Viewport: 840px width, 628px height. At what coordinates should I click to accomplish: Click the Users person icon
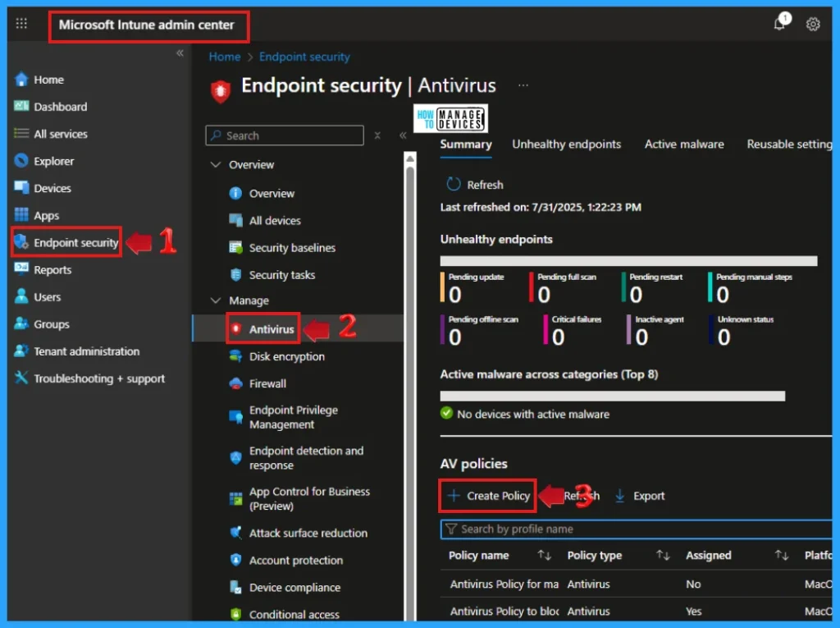coord(21,296)
